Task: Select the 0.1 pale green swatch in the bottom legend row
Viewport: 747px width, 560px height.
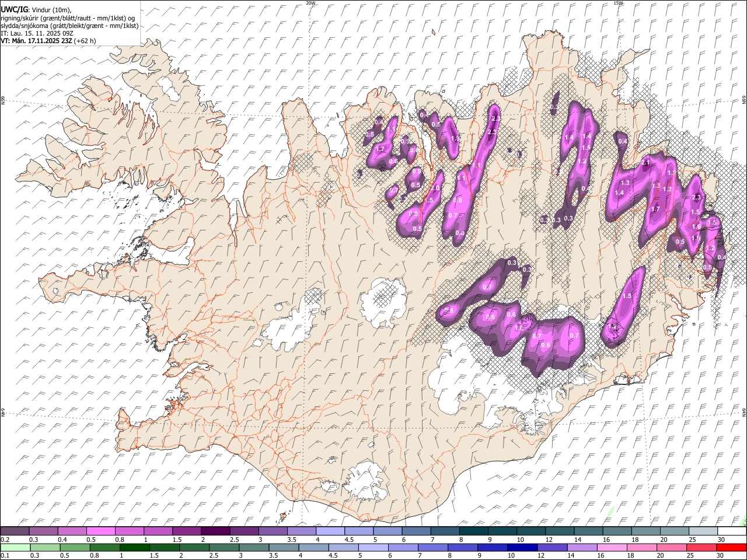Action: coord(15,548)
